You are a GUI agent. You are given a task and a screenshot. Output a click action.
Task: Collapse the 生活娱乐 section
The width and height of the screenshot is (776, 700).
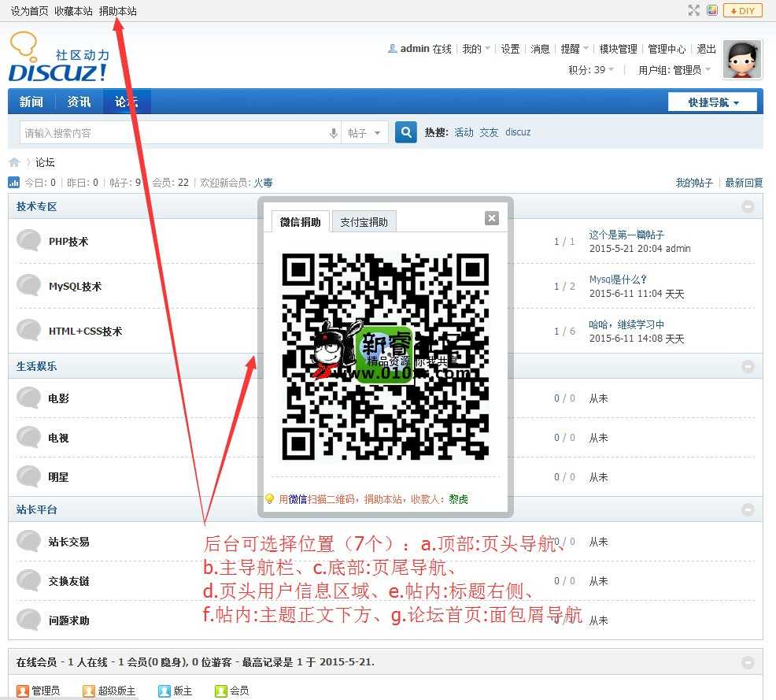748,366
